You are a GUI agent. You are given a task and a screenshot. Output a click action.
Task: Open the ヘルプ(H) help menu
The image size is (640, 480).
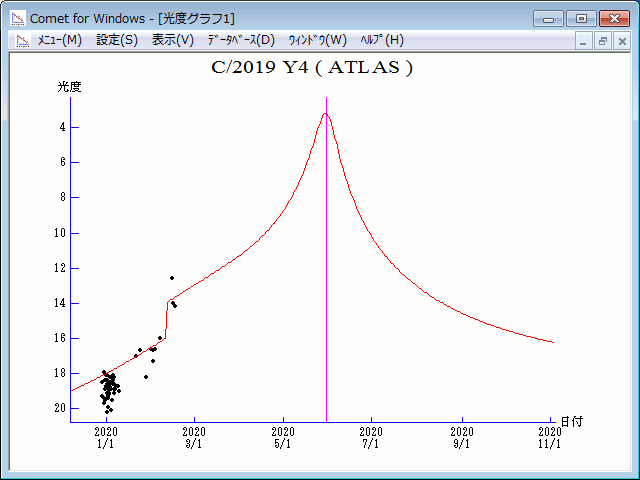tap(382, 40)
